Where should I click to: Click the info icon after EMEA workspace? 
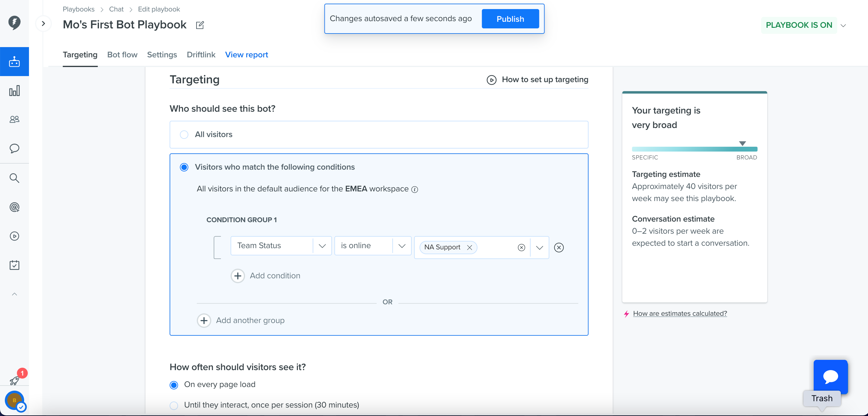click(415, 190)
